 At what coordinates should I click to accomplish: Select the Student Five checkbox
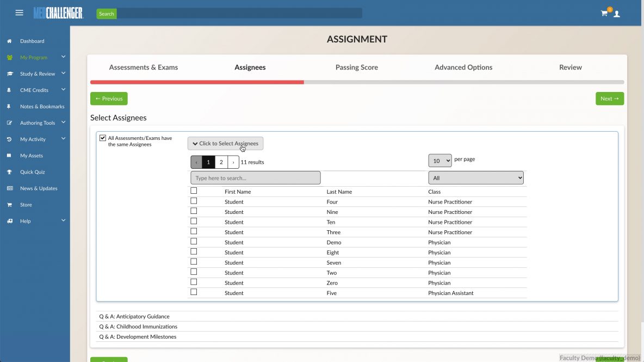(x=194, y=292)
